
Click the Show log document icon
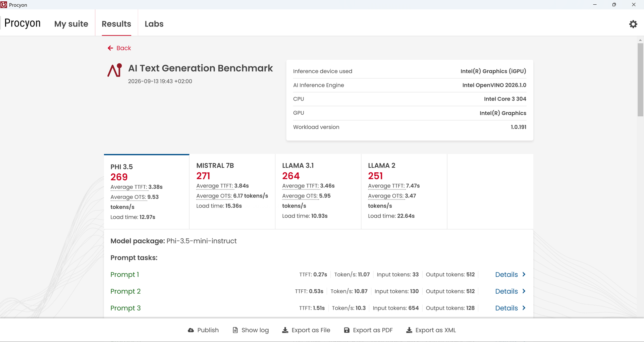click(x=235, y=330)
